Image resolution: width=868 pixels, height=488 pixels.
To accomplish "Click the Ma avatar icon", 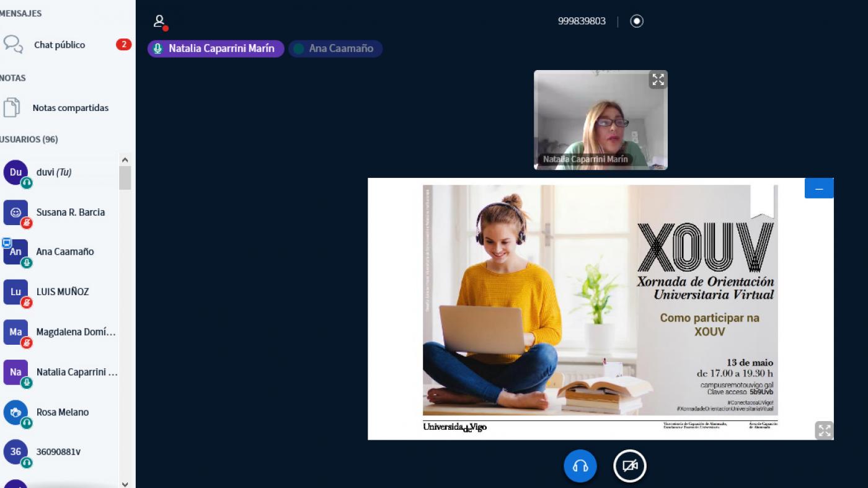I will [15, 332].
